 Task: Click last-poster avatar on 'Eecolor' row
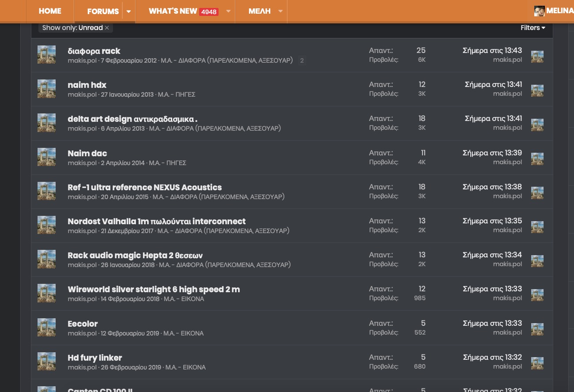tap(537, 329)
